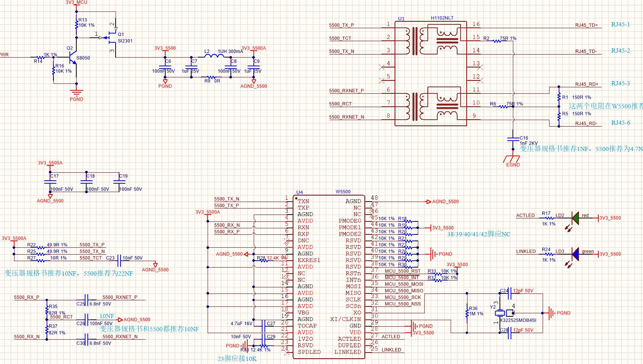Click the MCU_5500_MOSI net label
Screen dimensions: 643x364
[404, 284]
